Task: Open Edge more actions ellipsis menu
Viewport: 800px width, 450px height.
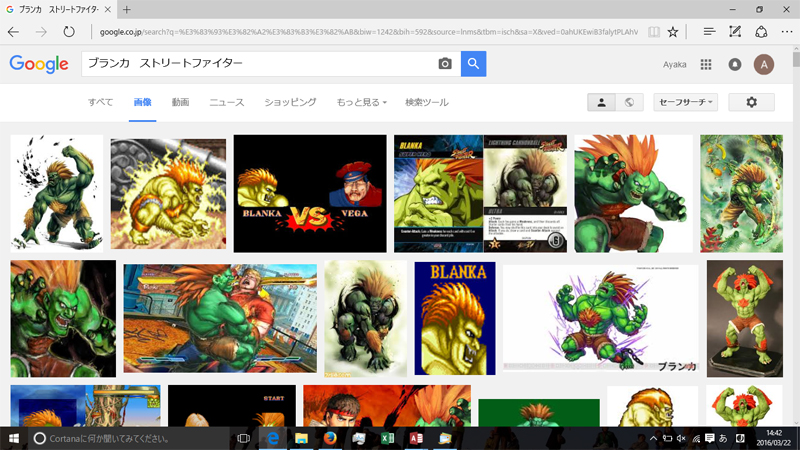Action: 787,32
